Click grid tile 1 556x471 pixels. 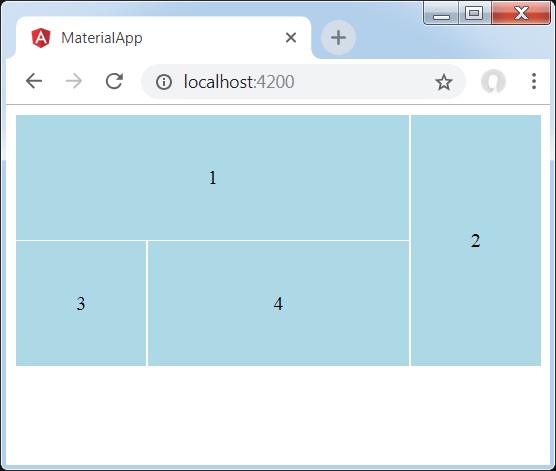point(212,177)
